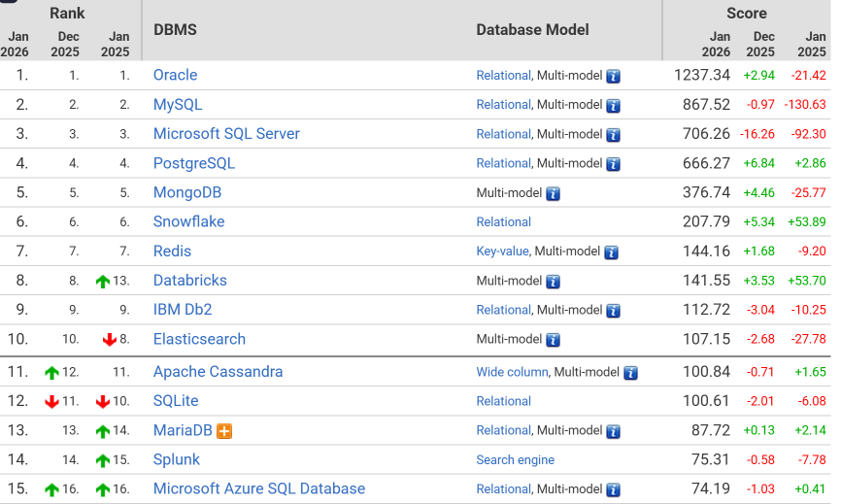Click Relational link in PostgreSQL row

[x=504, y=163]
